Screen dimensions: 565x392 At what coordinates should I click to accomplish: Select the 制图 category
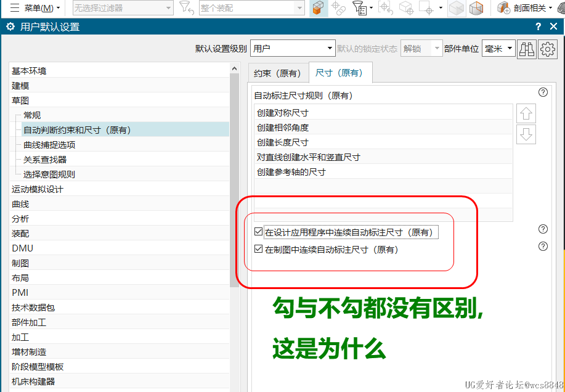point(119,263)
